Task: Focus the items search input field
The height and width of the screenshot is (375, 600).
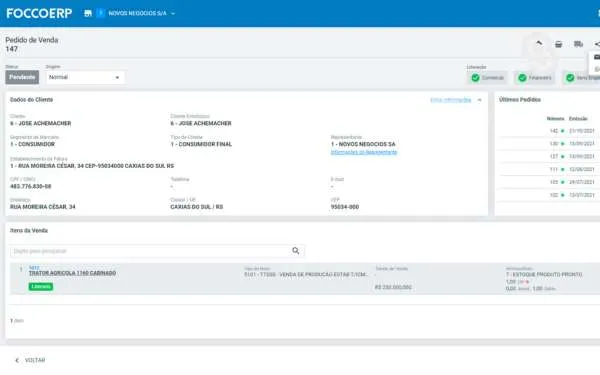Action: coord(150,251)
